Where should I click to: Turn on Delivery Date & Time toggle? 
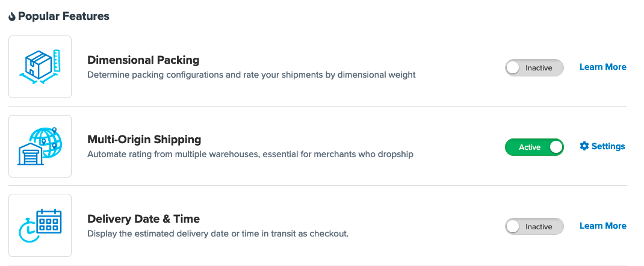[x=534, y=227]
